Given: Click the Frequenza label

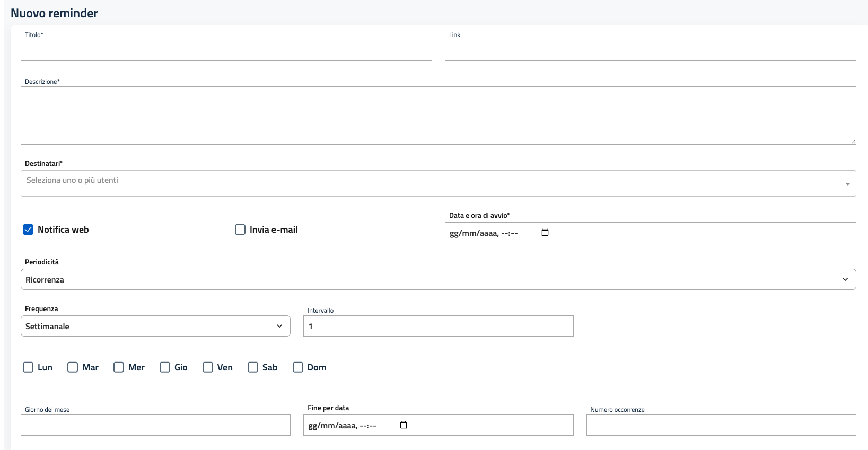Looking at the screenshot, I should 41,308.
